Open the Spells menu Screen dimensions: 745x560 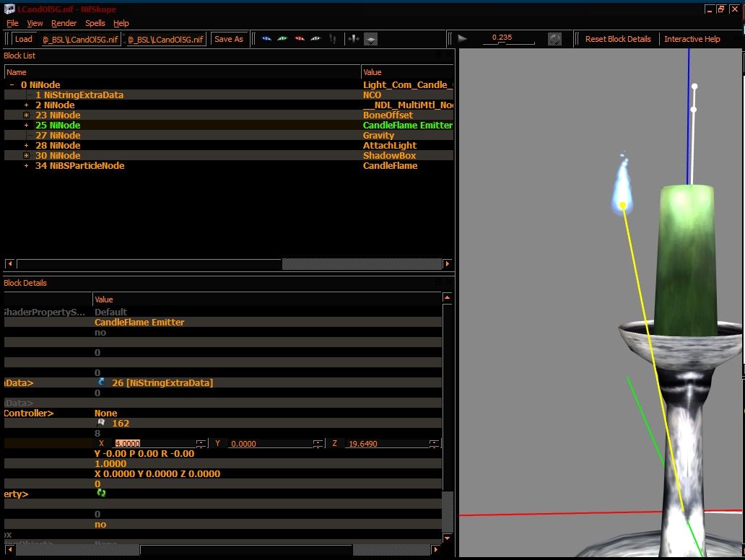95,23
